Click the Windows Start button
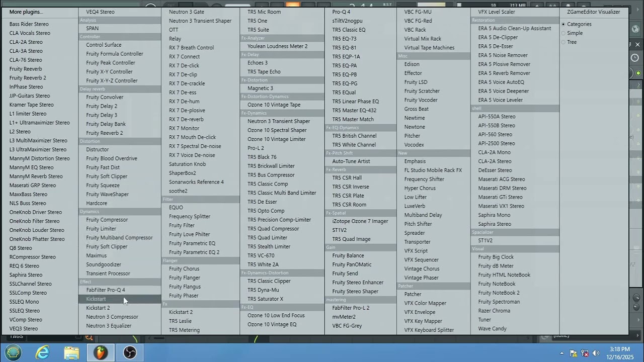This screenshot has width=644, height=362. 12,353
